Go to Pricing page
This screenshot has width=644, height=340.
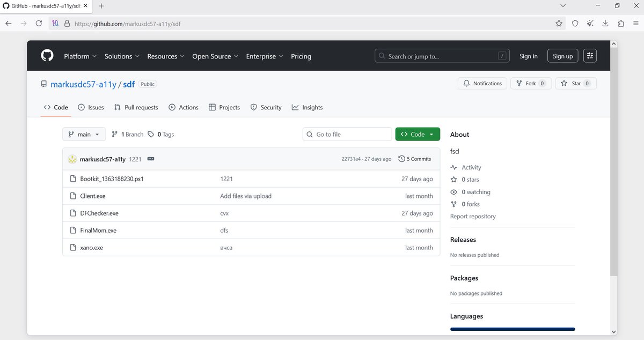click(x=301, y=56)
